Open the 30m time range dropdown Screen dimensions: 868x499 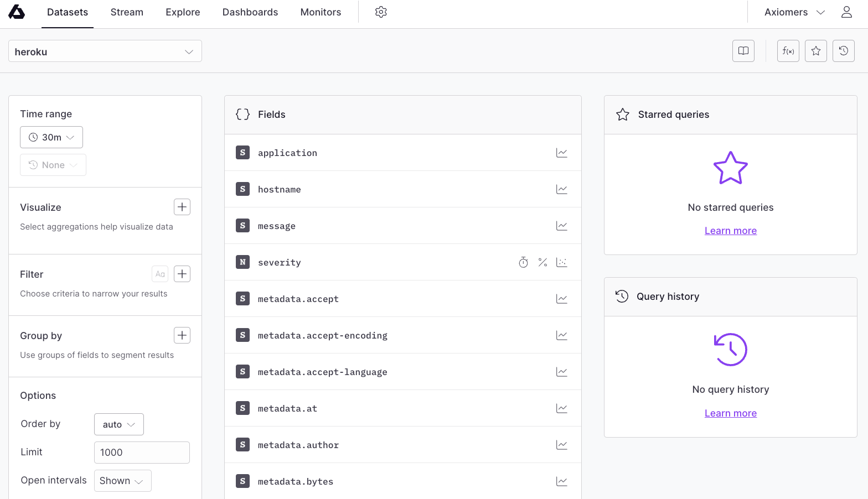point(51,137)
